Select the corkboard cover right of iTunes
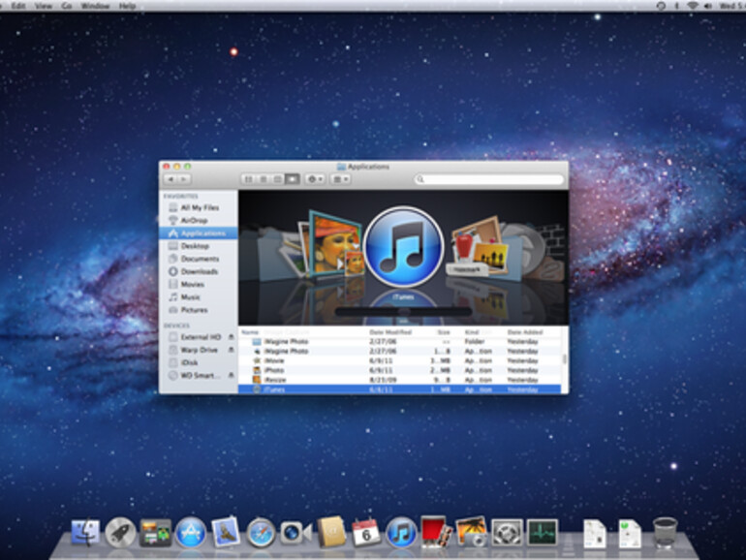This screenshot has width=746, height=560. pos(480,246)
